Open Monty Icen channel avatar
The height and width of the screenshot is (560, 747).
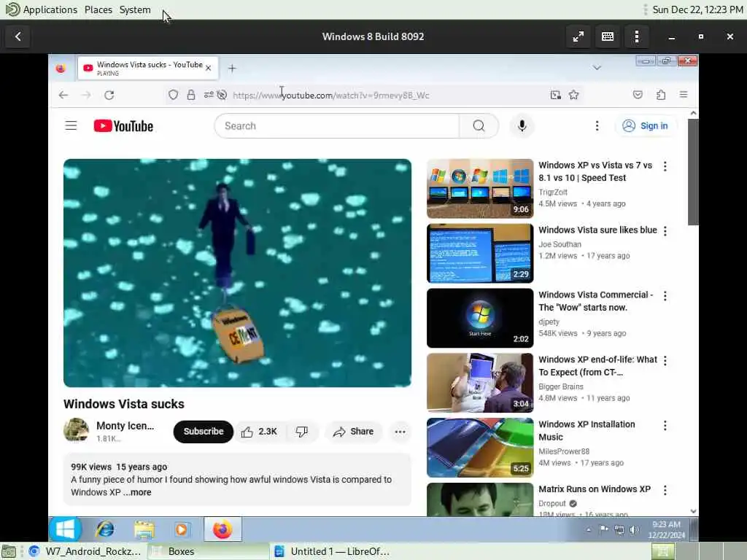[x=76, y=430]
